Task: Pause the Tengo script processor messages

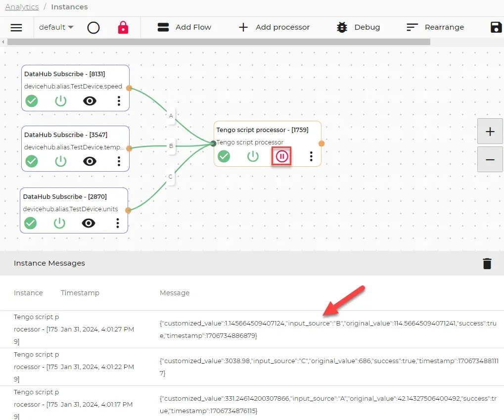Action: tap(281, 156)
